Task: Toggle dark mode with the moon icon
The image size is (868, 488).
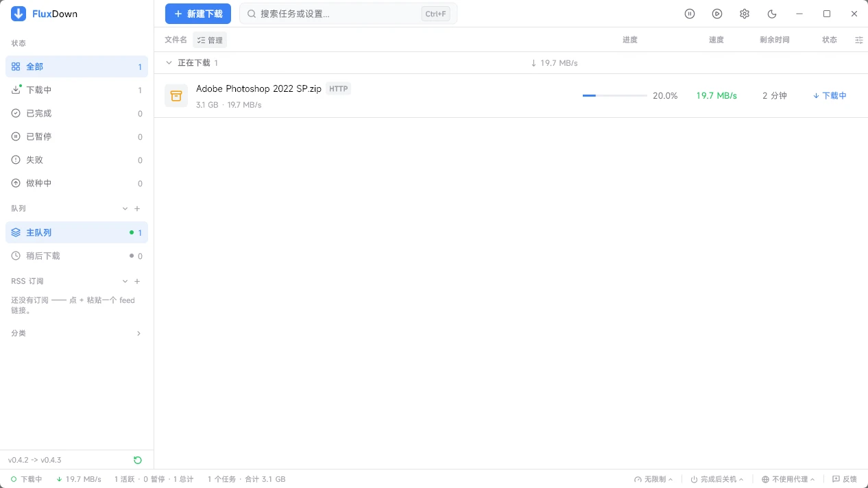Action: 772,14
